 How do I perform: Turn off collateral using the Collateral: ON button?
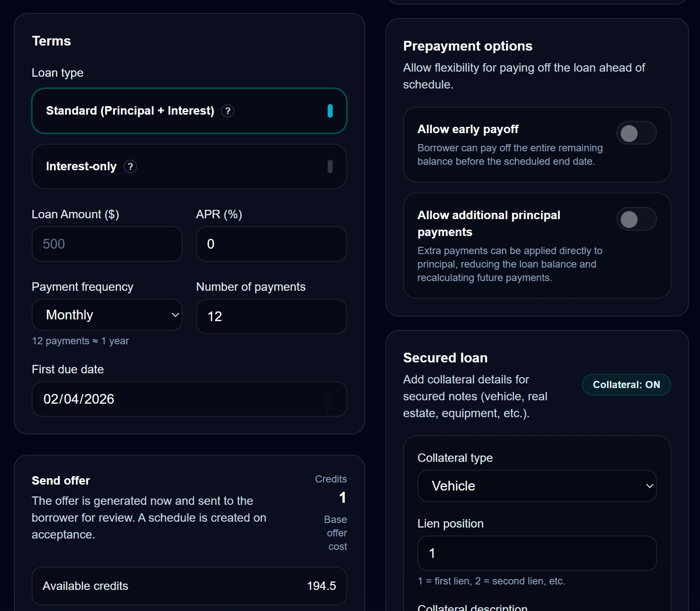626,384
